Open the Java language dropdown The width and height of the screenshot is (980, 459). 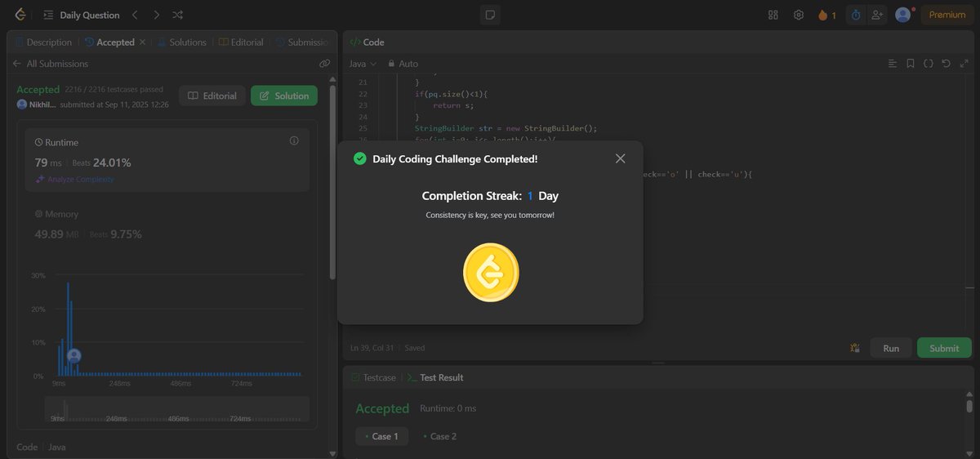(363, 64)
